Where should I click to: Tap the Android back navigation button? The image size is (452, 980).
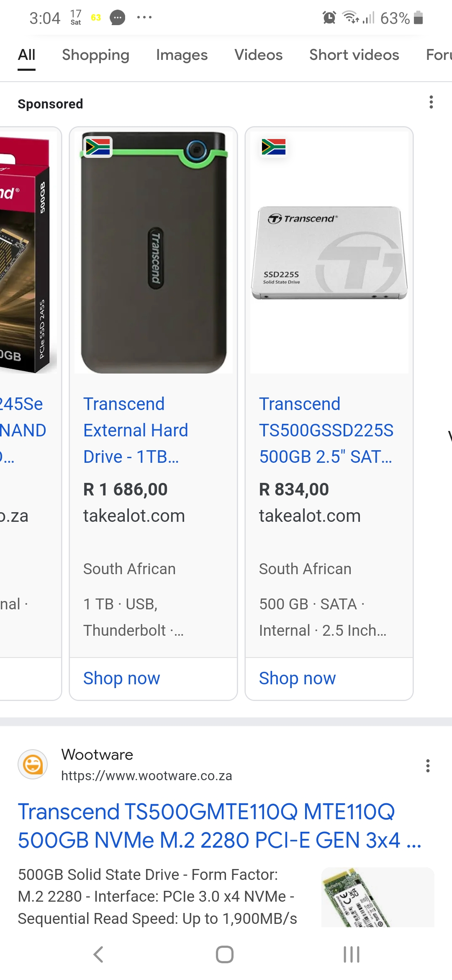[x=99, y=954]
